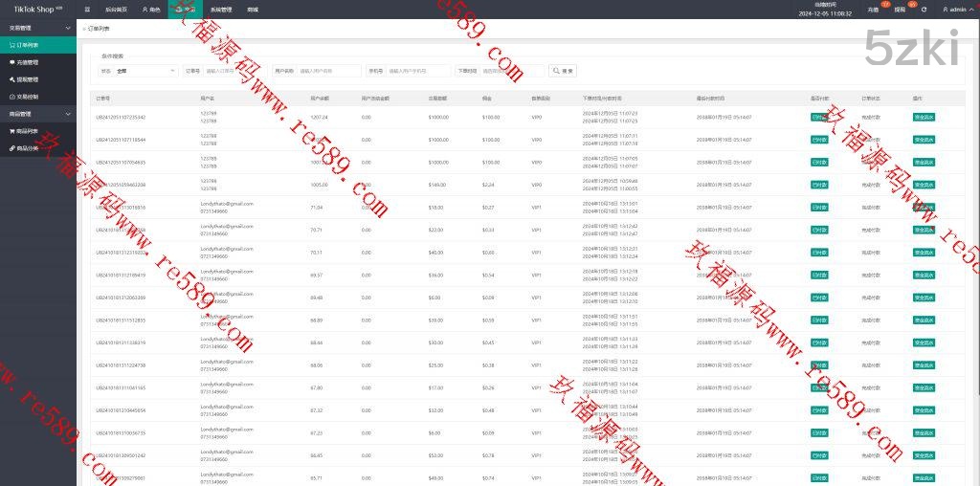Click the TikTok Shop logo
980x486 pixels.
point(37,10)
